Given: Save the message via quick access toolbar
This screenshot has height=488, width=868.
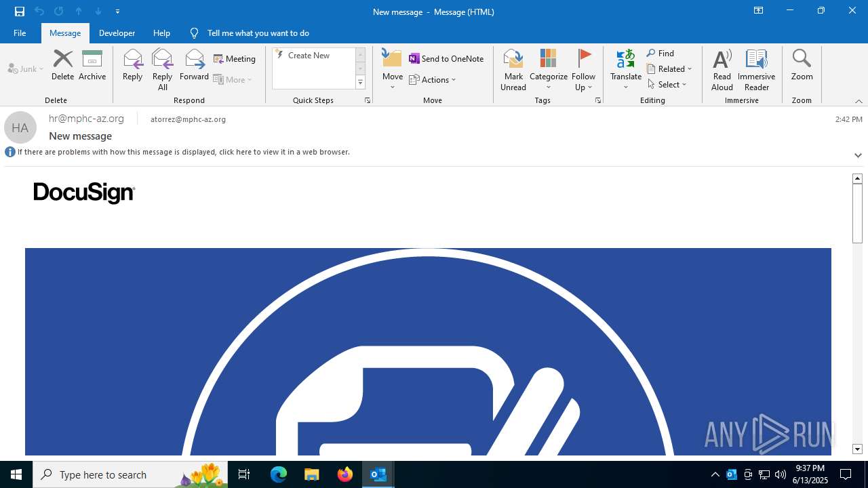Looking at the screenshot, I should tap(20, 12).
